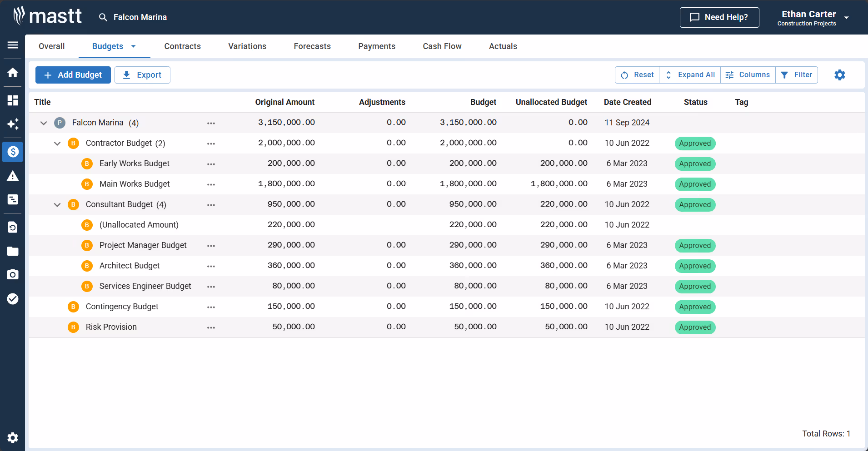
Task: Open the Photos camera icon
Action: 12,274
